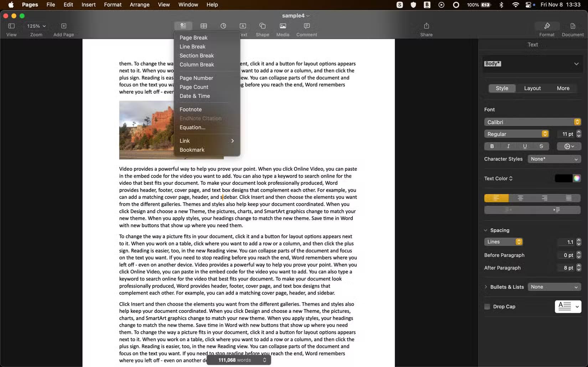Viewport: 588px width, 367px height.
Task: Open the Chart toolbar icon
Action: click(x=223, y=26)
